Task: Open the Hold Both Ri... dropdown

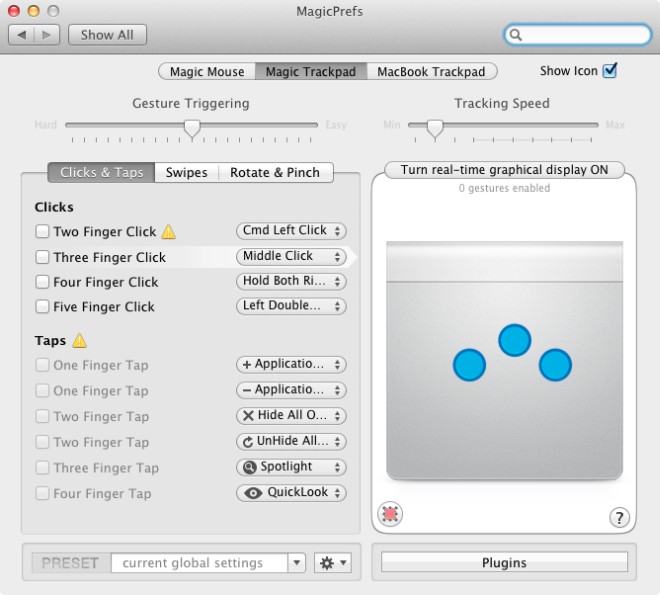Action: coord(291,281)
